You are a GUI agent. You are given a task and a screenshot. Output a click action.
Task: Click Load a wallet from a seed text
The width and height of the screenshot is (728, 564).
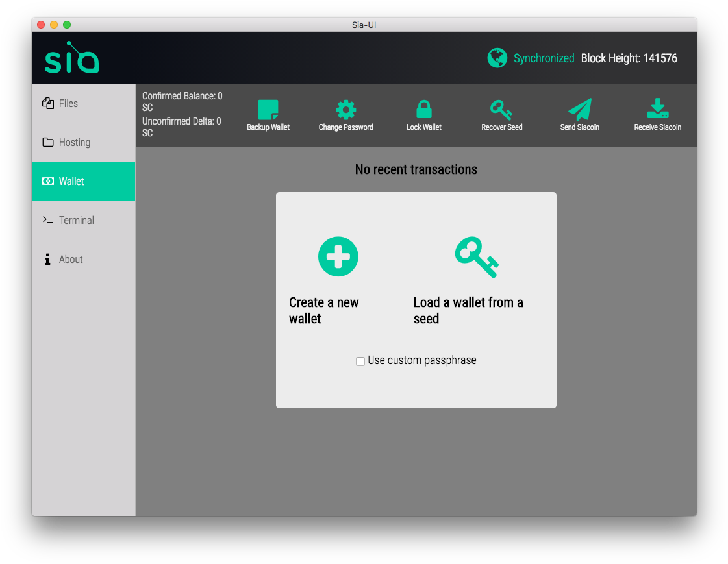(468, 310)
